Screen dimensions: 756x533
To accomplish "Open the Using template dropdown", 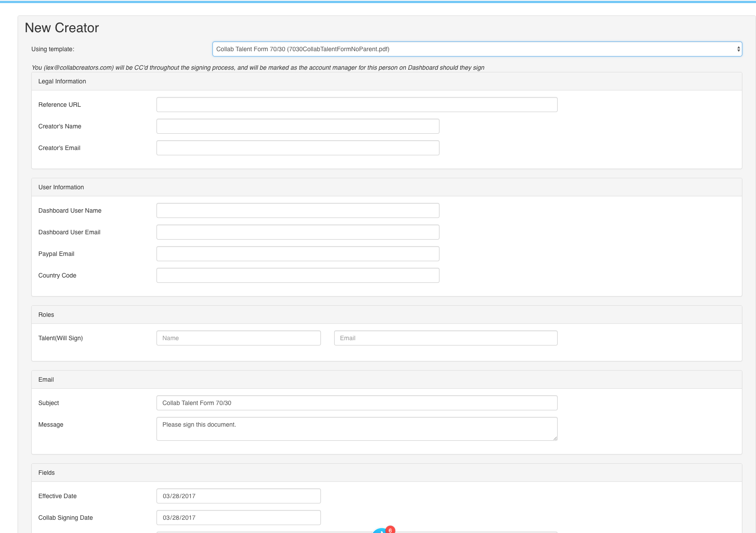I will coord(477,49).
